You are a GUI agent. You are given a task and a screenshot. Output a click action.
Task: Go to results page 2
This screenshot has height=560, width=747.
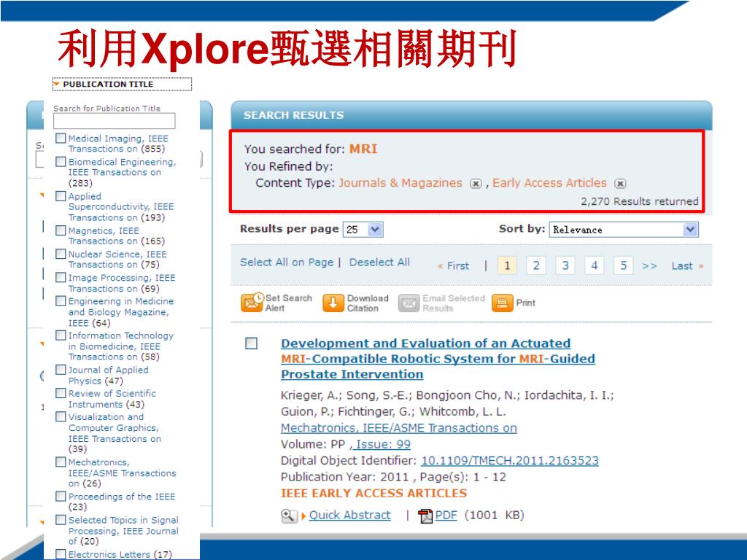pos(536,265)
